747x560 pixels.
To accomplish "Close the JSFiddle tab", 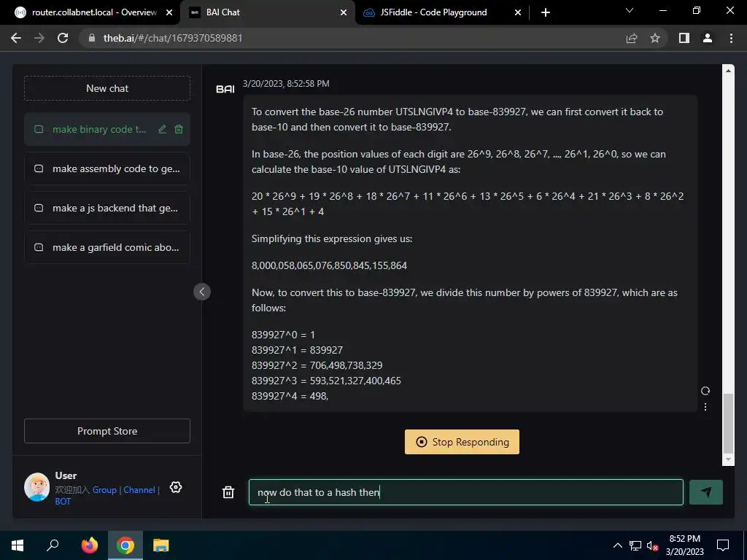I will (518, 12).
